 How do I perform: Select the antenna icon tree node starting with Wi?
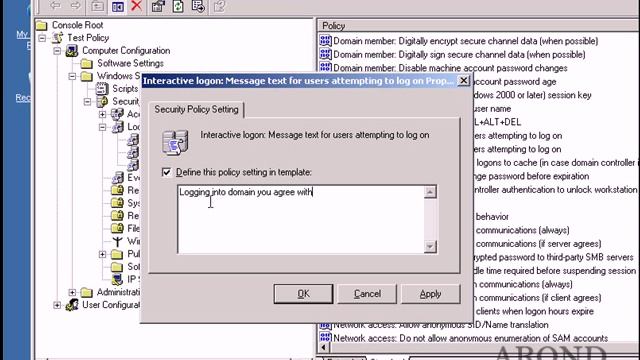[118, 242]
